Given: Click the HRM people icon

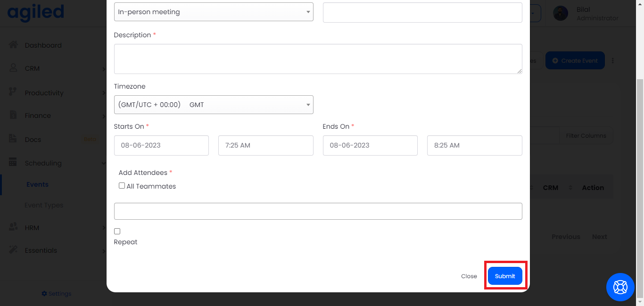Looking at the screenshot, I should click(x=13, y=227).
